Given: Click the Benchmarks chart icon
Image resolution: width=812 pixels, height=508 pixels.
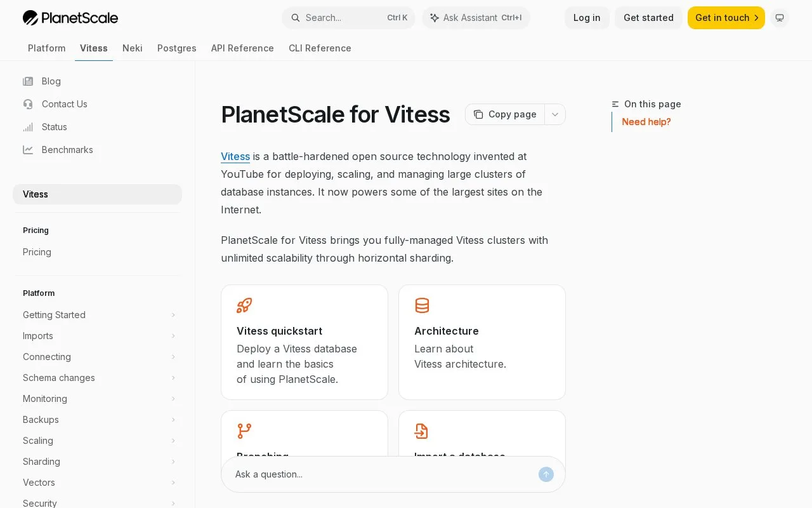Looking at the screenshot, I should [x=28, y=150].
